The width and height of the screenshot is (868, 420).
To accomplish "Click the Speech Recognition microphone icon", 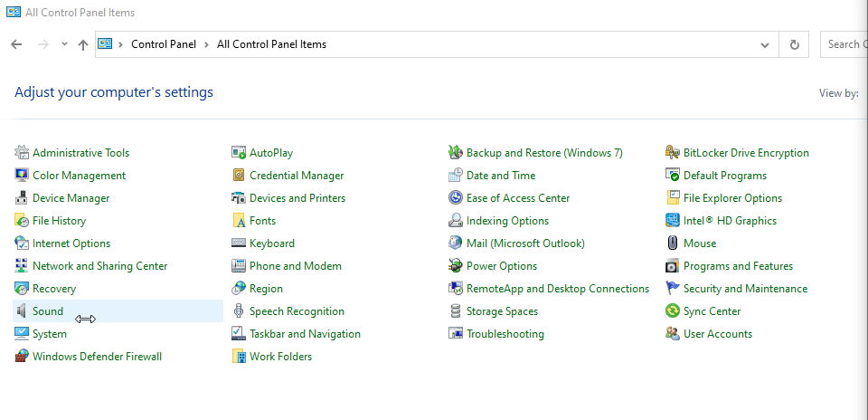I will tap(239, 310).
